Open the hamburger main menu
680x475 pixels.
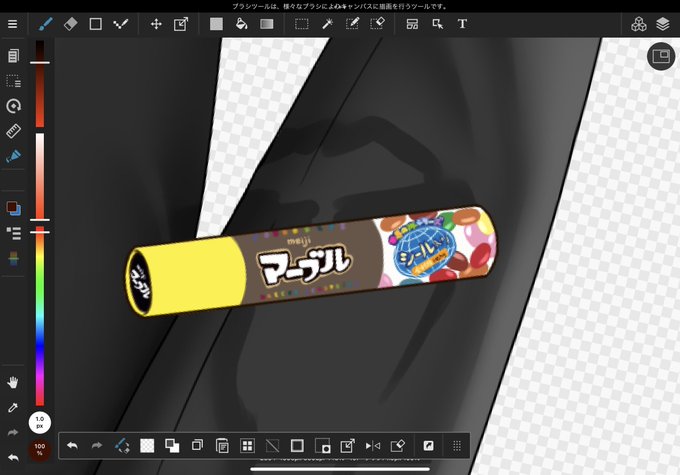tap(13, 24)
